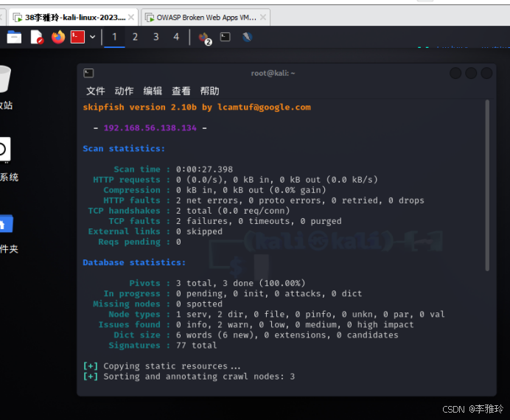Open the trash desktop icon

[x=5, y=80]
